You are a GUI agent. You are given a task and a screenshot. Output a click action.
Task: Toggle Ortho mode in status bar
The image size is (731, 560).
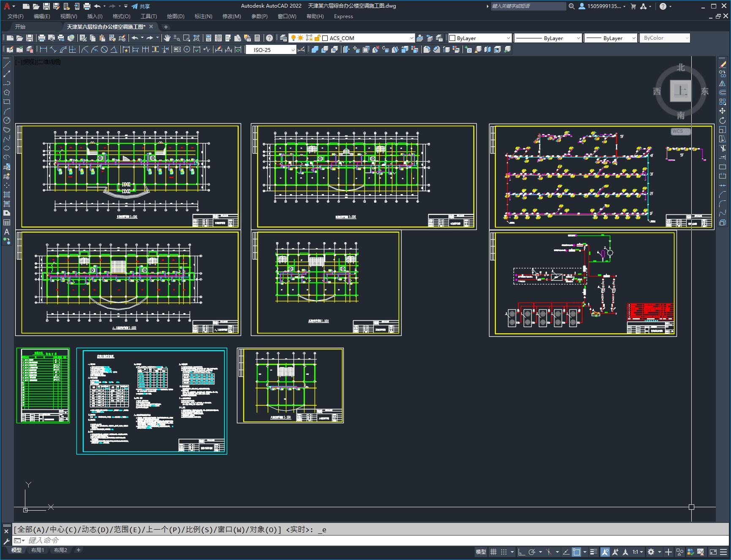[522, 552]
